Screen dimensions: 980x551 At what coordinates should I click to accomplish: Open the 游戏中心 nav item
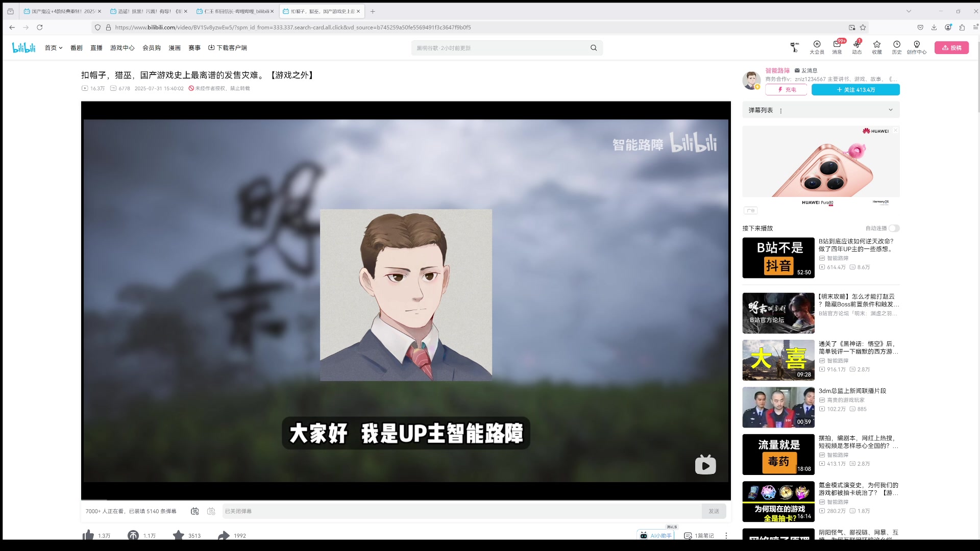(122, 48)
